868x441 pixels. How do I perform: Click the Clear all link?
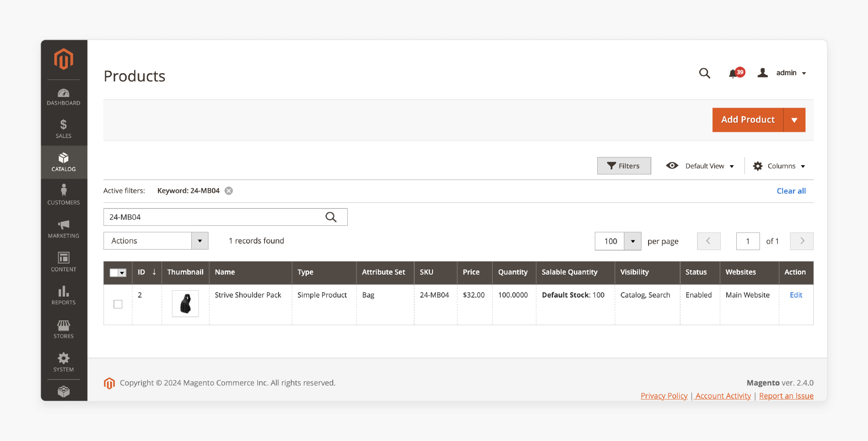pyautogui.click(x=791, y=191)
